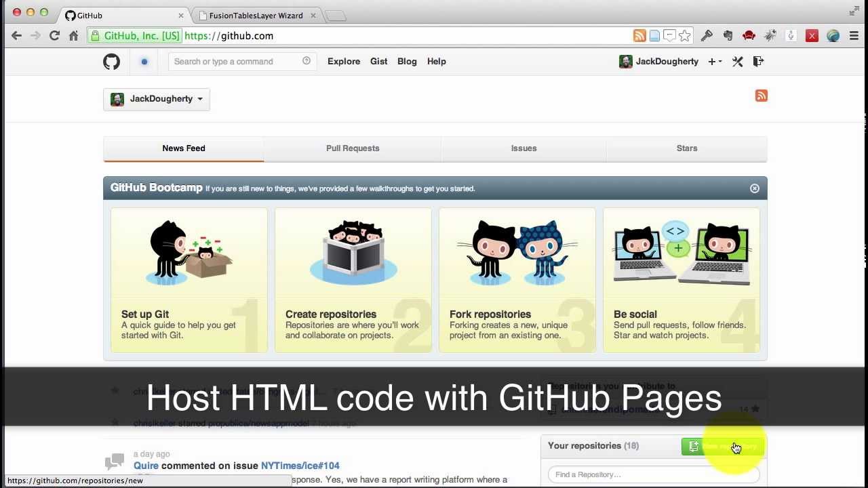Image resolution: width=868 pixels, height=488 pixels.
Task: Click the sign out door icon
Action: click(x=758, y=62)
